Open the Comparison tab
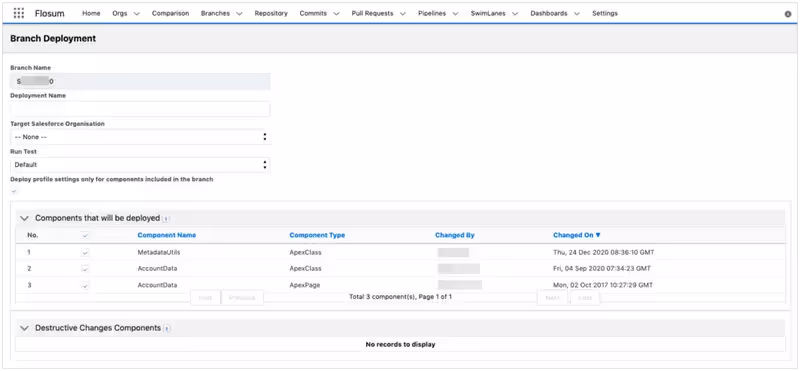The height and width of the screenshot is (371, 800). (x=170, y=14)
